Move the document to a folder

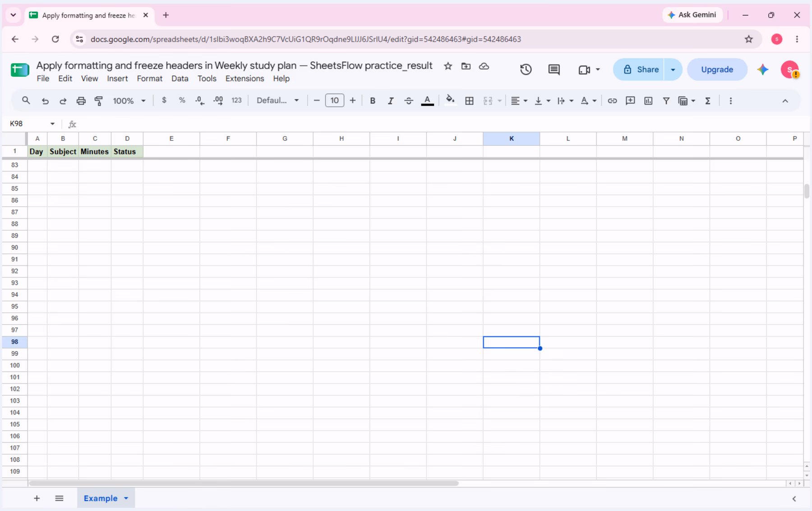[466, 66]
